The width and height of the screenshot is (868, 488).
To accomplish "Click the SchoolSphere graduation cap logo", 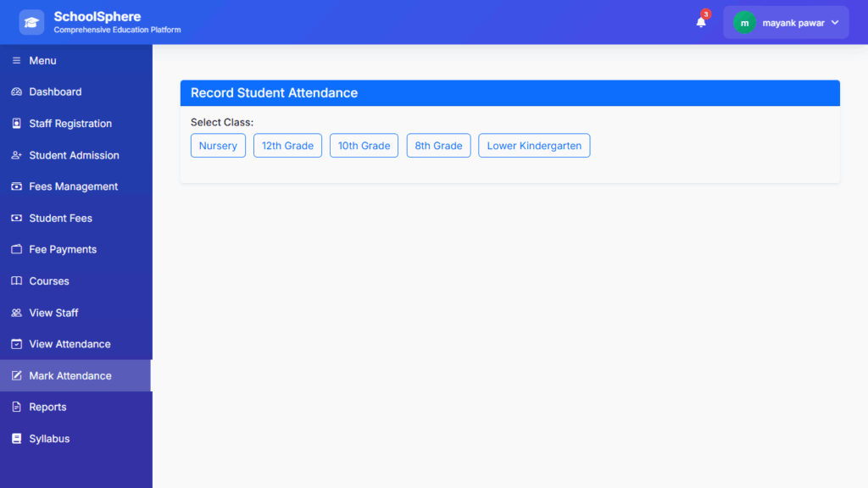I will point(31,22).
